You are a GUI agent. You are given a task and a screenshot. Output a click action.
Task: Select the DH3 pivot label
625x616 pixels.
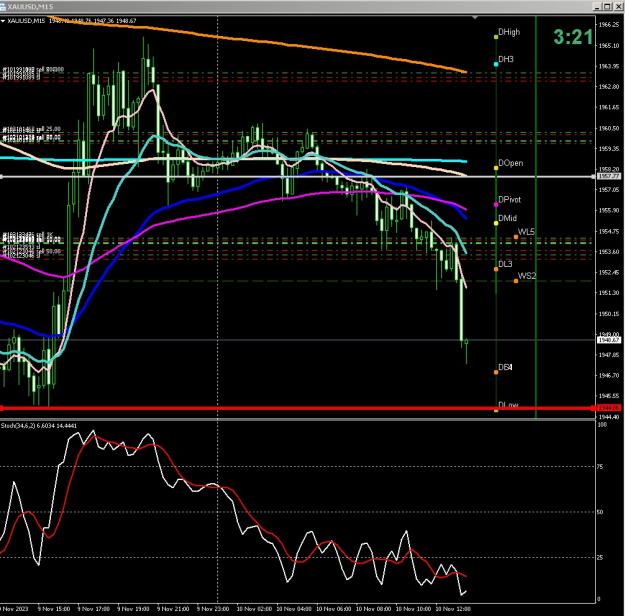(506, 59)
